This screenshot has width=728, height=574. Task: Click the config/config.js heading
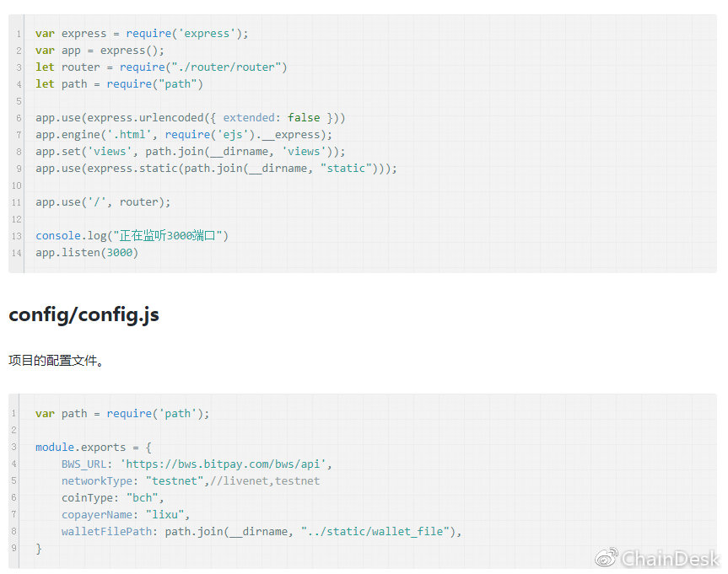(84, 315)
